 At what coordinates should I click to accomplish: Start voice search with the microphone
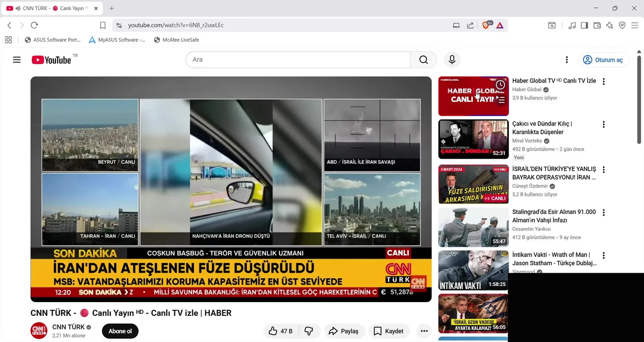(452, 60)
